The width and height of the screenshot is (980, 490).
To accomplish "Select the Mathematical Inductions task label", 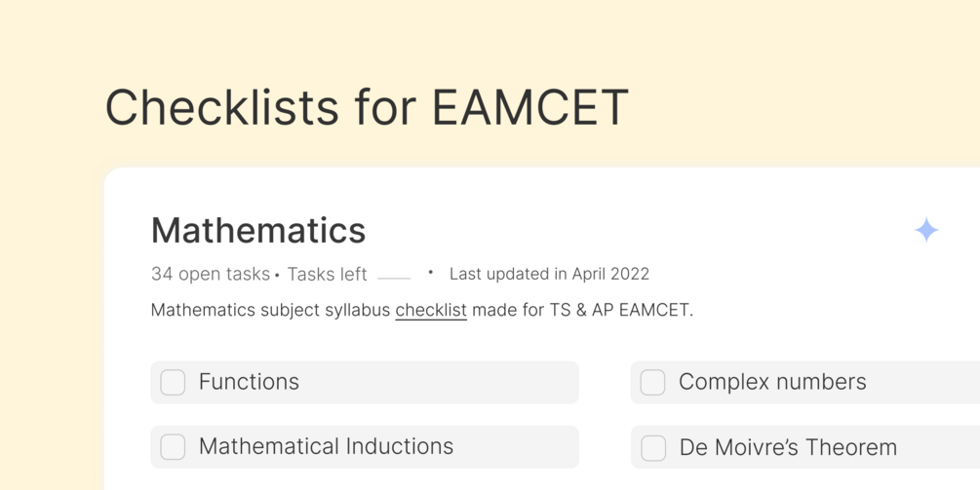I will [x=326, y=447].
